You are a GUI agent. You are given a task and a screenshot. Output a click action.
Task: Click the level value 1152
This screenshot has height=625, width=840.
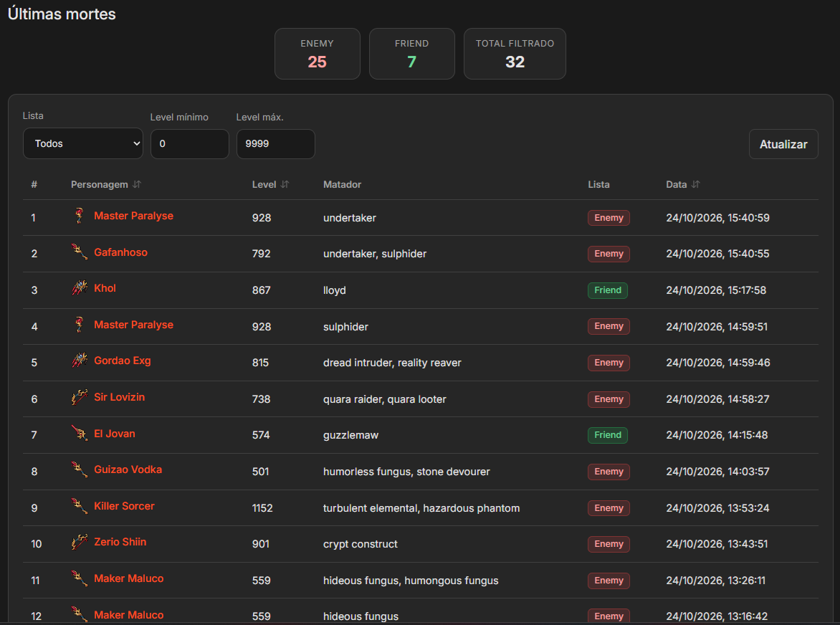(262, 508)
